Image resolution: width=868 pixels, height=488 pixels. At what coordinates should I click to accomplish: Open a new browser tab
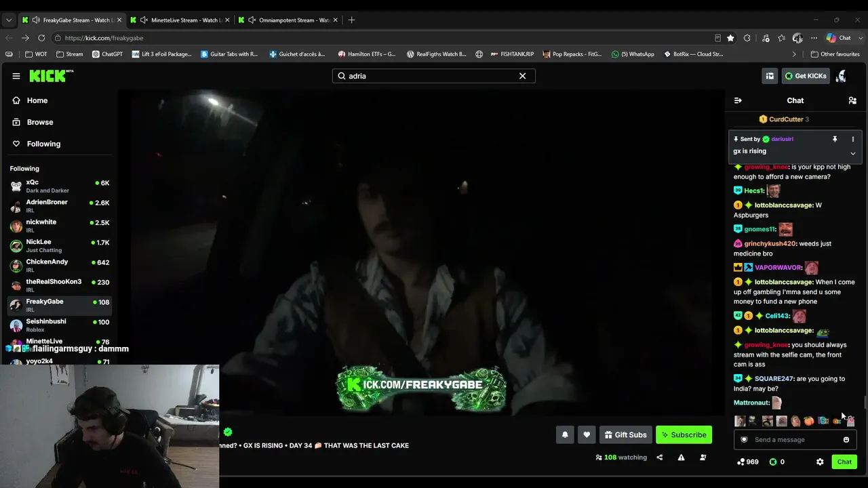point(351,20)
